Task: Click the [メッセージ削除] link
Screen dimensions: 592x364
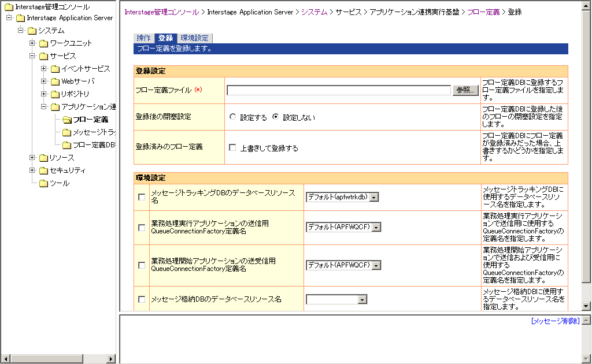Action: pos(555,321)
